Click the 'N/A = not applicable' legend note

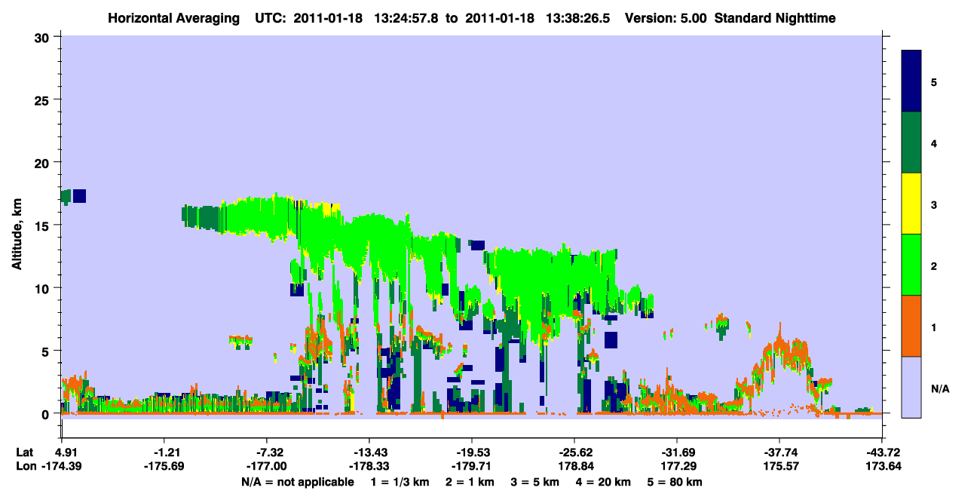click(x=297, y=482)
